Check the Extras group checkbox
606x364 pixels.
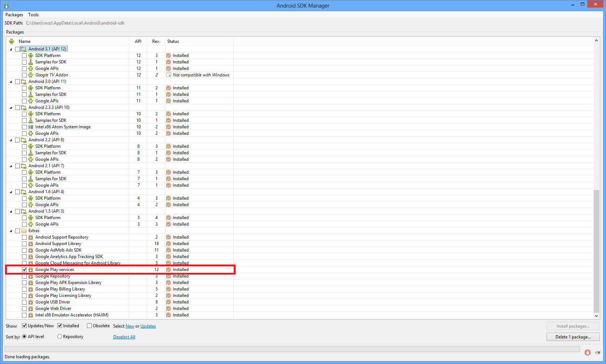17,231
